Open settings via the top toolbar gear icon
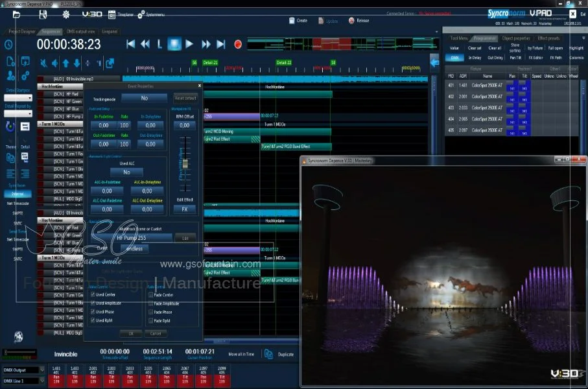Image resolution: width=588 pixels, height=389 pixels. 66,15
